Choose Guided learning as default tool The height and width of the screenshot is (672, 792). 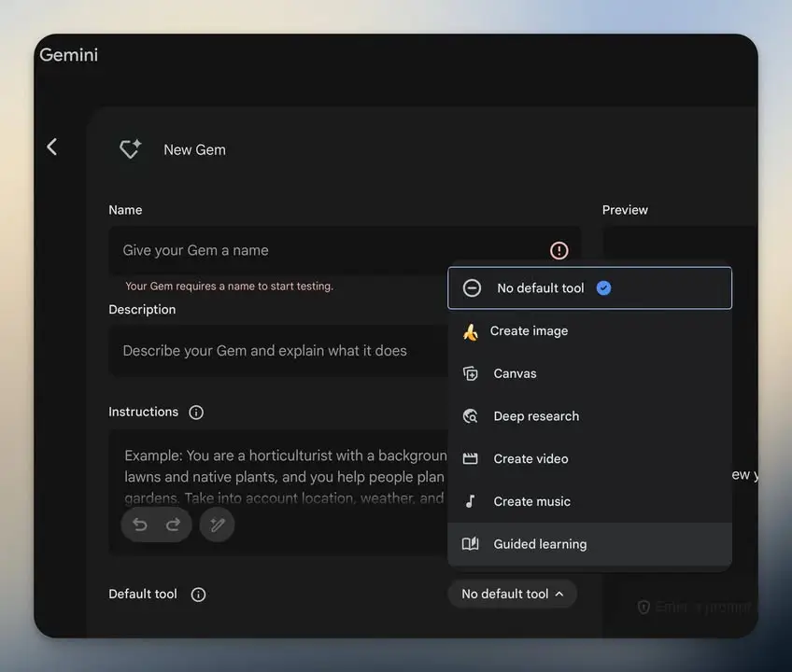[x=589, y=544]
